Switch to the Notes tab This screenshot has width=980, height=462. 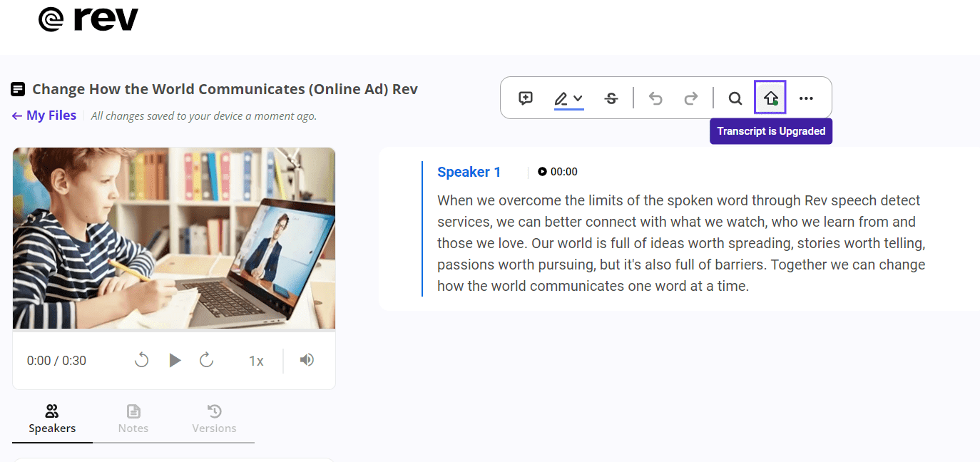click(x=133, y=420)
